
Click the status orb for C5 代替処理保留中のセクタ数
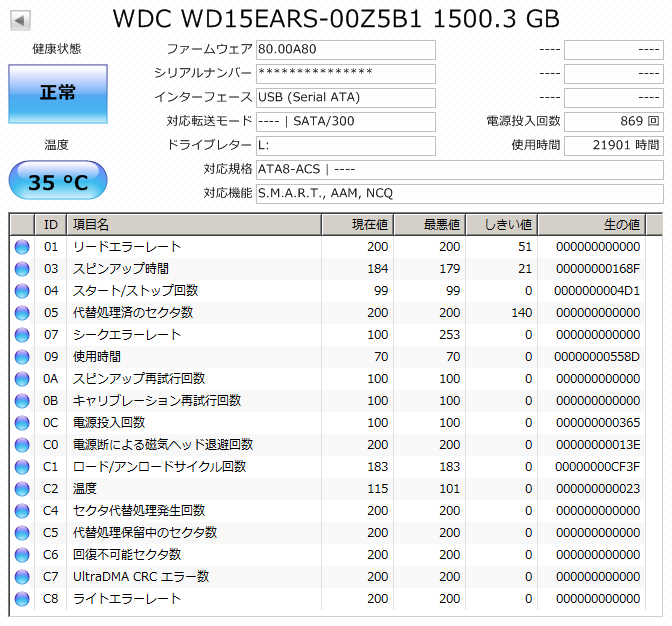tap(22, 533)
